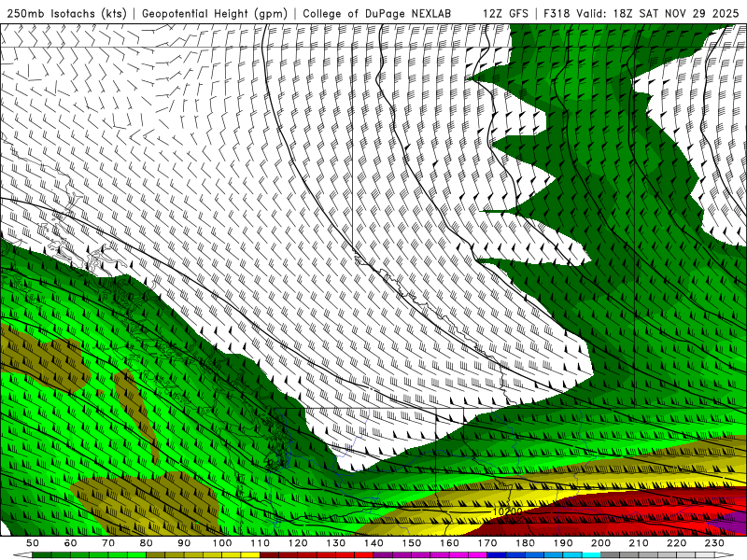The image size is (747, 560).
Task: Click the '70' knot scale label
Action: 108,543
